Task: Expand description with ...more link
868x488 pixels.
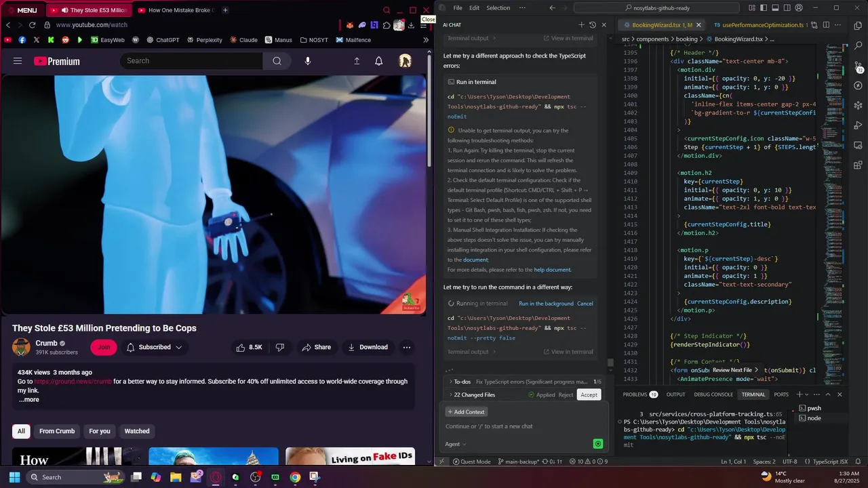Action: coord(28,399)
